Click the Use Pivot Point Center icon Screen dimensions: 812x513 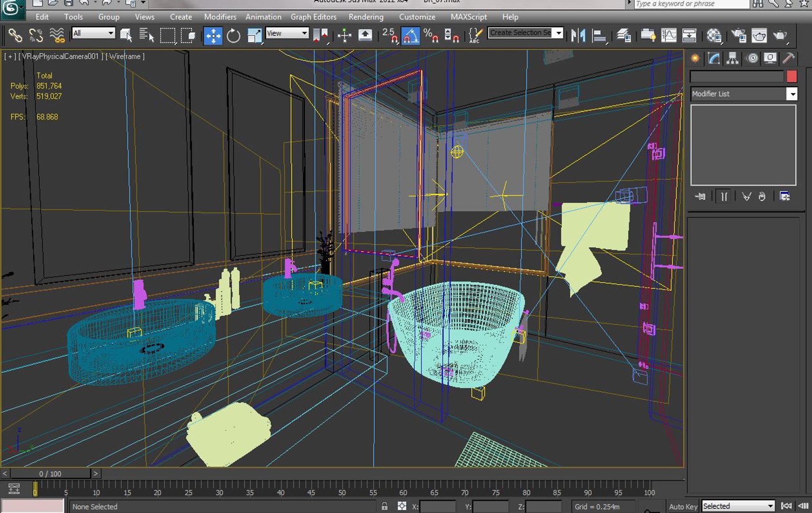tap(321, 35)
